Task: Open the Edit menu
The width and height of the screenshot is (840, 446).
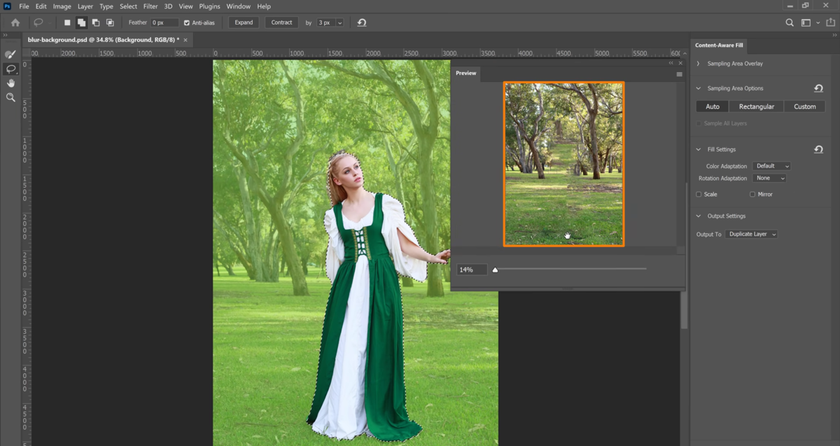Action: pos(41,6)
